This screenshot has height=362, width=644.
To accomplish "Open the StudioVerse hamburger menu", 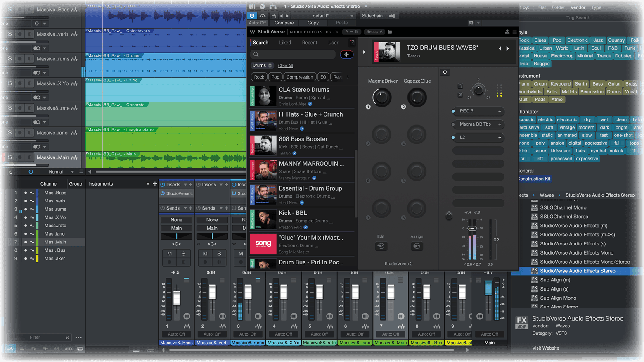I will (514, 32).
